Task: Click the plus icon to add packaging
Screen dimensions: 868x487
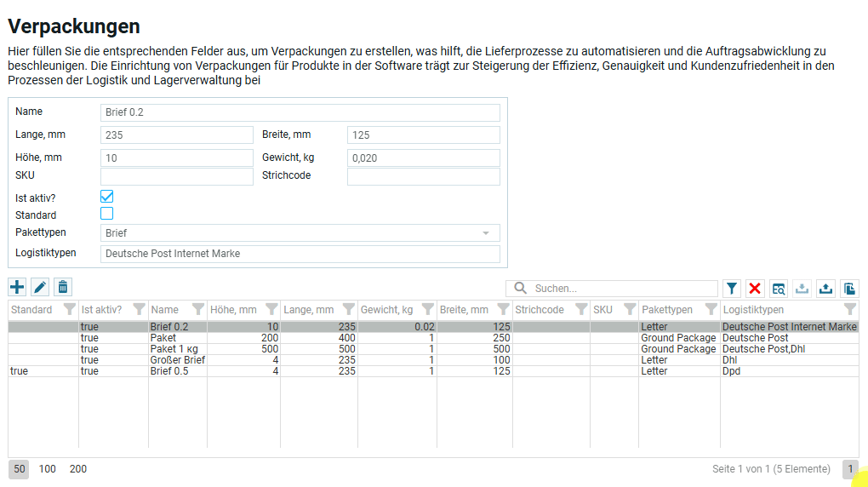Action: point(17,287)
